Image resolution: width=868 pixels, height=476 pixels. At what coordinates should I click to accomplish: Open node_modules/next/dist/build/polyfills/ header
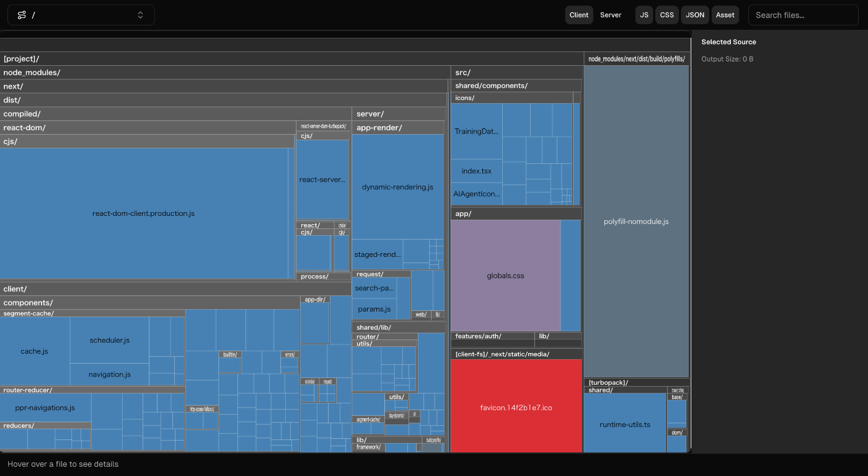[x=637, y=59]
